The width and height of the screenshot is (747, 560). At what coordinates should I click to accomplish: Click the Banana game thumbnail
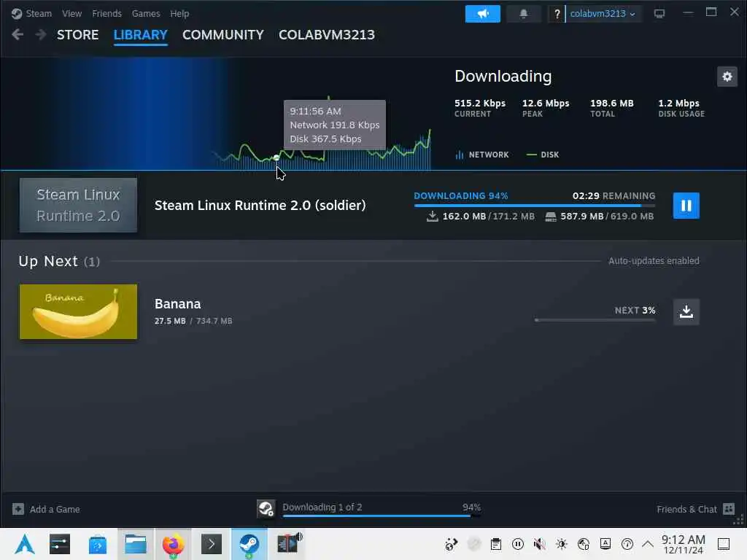pos(78,312)
